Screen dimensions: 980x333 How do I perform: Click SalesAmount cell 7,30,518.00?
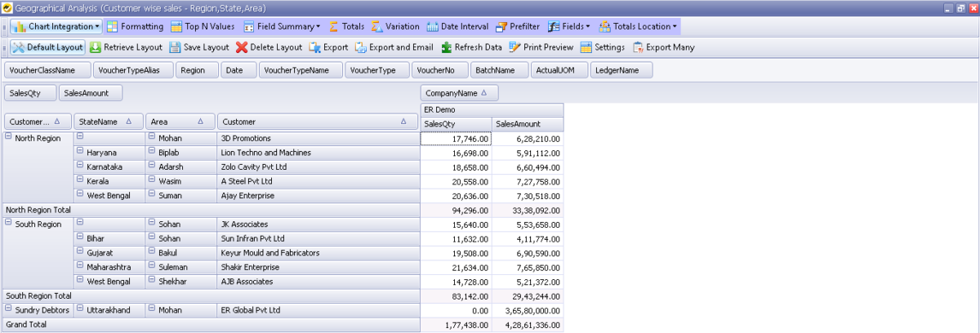528,196
